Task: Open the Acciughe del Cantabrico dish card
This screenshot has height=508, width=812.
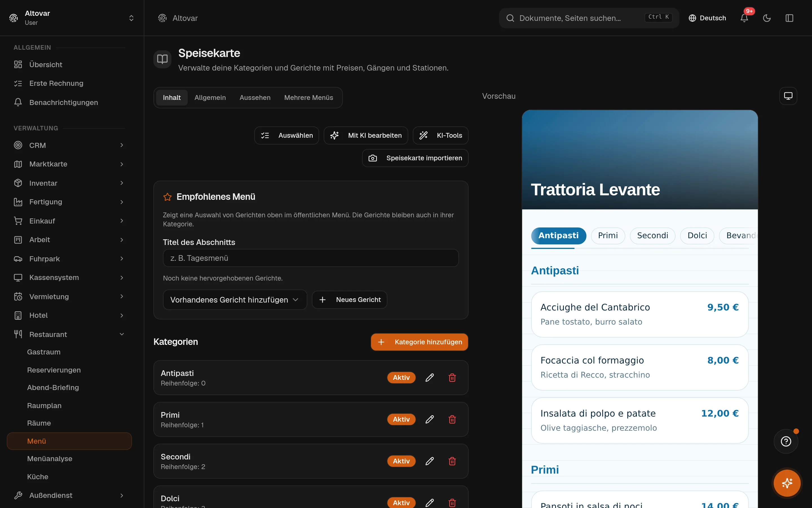Action: pyautogui.click(x=639, y=314)
